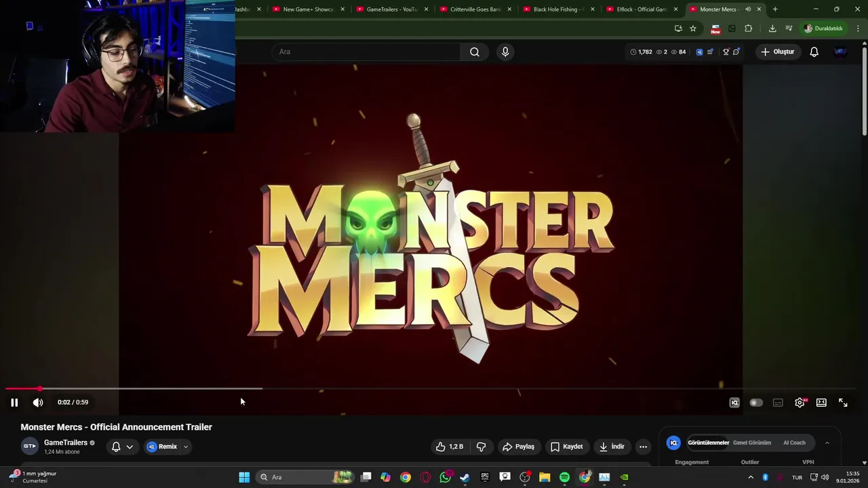868x488 pixels.
Task: Click the Paylaş share button
Action: (518, 447)
